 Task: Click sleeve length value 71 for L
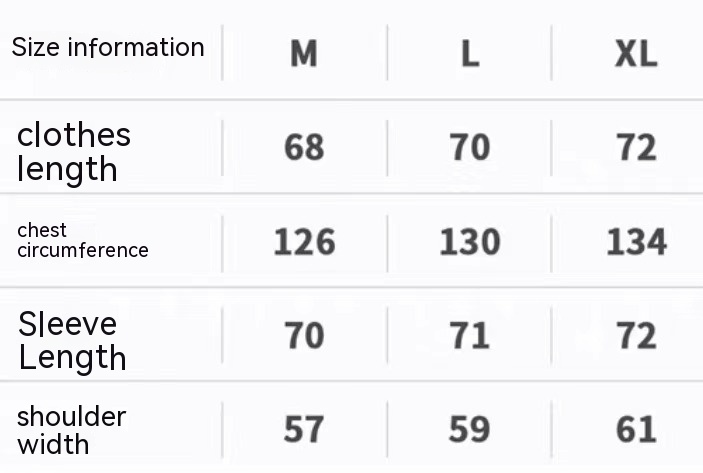469,336
